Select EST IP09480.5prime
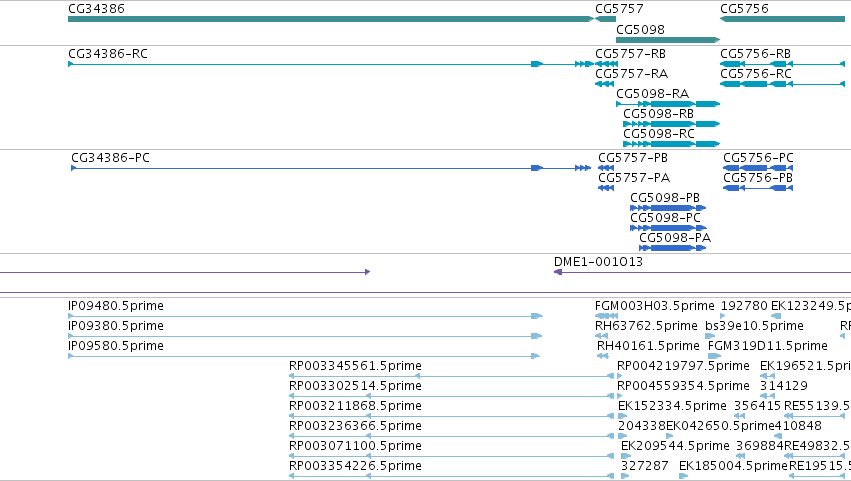The height and width of the screenshot is (481, 851). (116, 306)
